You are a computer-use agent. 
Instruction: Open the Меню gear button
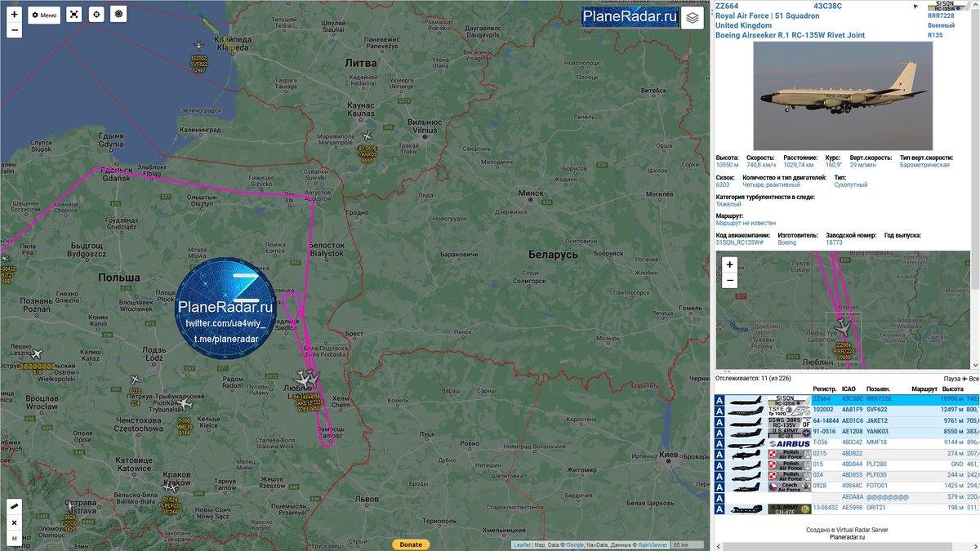click(44, 15)
